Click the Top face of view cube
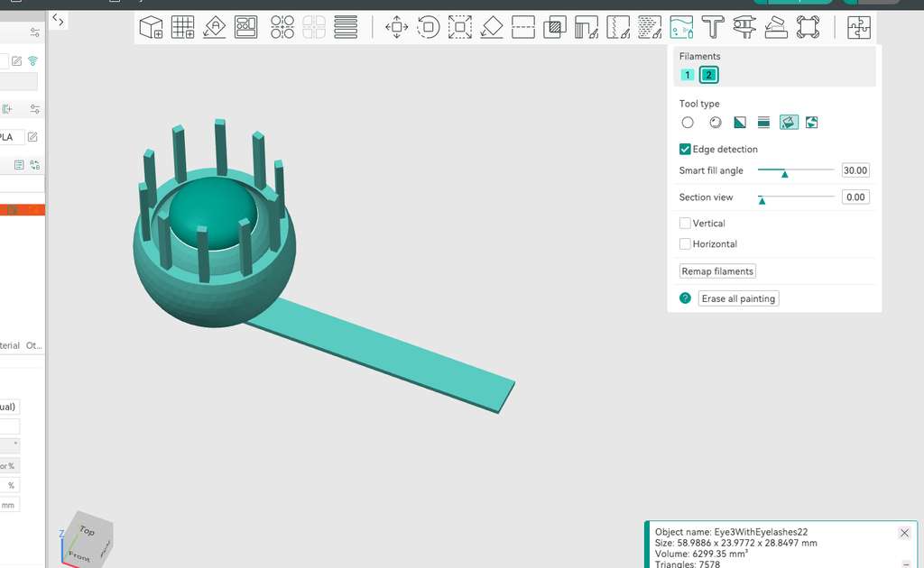 coord(88,530)
